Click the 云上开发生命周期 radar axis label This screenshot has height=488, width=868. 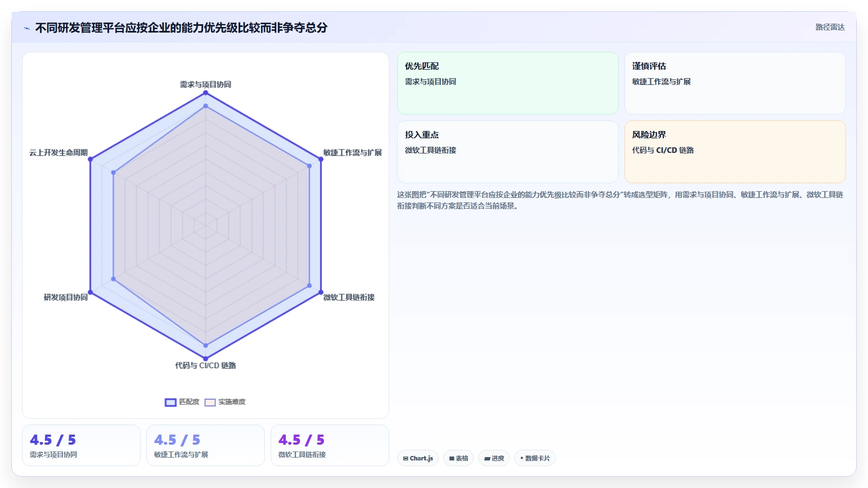[59, 152]
